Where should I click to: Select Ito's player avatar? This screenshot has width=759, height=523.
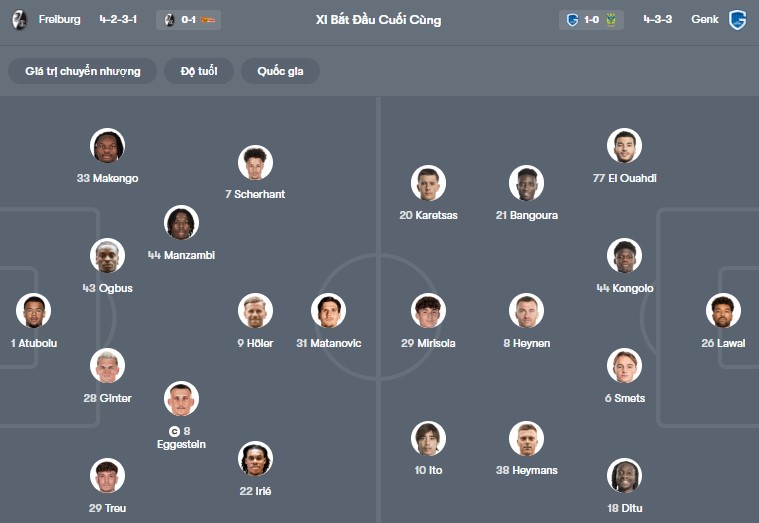(428, 438)
